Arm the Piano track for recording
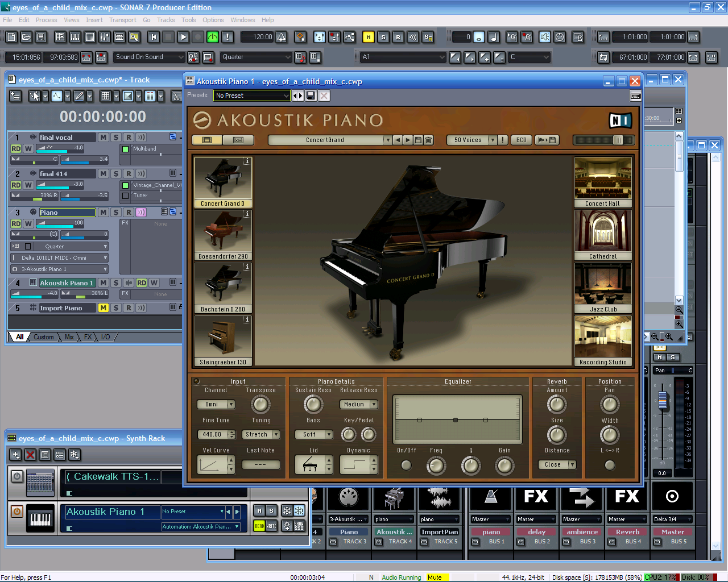The height and width of the screenshot is (582, 728). [x=129, y=212]
